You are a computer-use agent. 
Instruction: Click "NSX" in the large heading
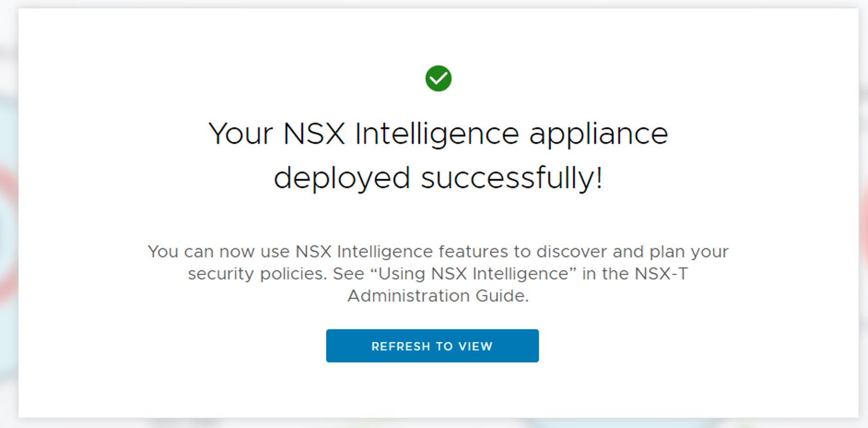tap(314, 134)
